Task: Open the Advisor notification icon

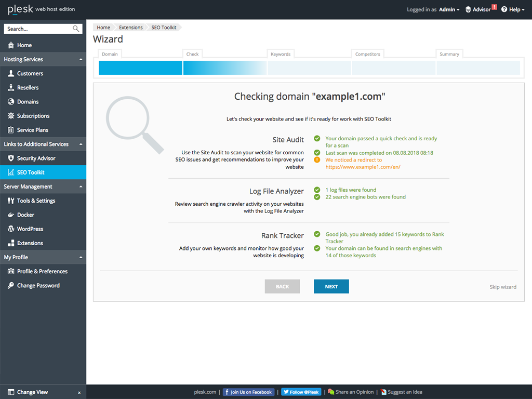Action: [x=468, y=9]
